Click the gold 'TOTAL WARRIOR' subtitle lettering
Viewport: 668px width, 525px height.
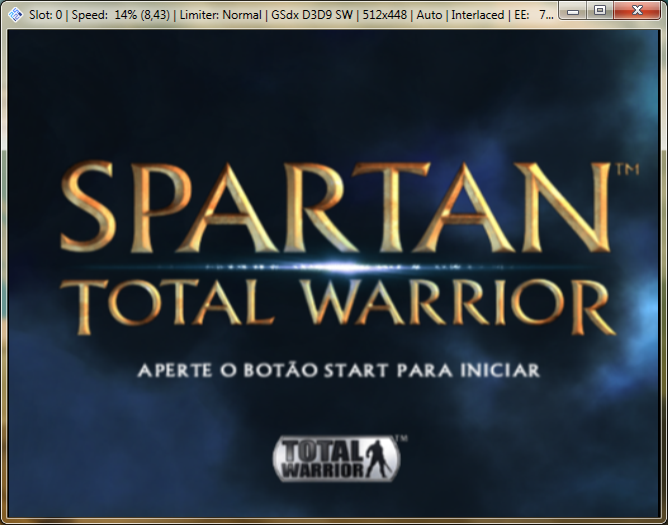(x=337, y=306)
